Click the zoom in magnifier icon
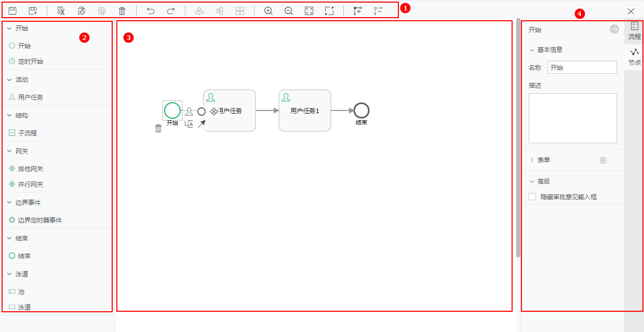This screenshot has width=644, height=332. click(x=269, y=11)
